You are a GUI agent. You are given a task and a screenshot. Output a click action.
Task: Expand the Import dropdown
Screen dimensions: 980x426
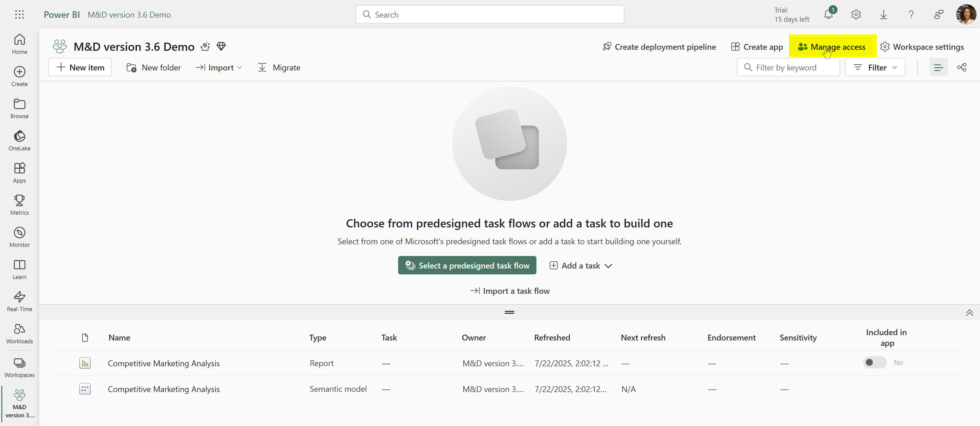219,68
